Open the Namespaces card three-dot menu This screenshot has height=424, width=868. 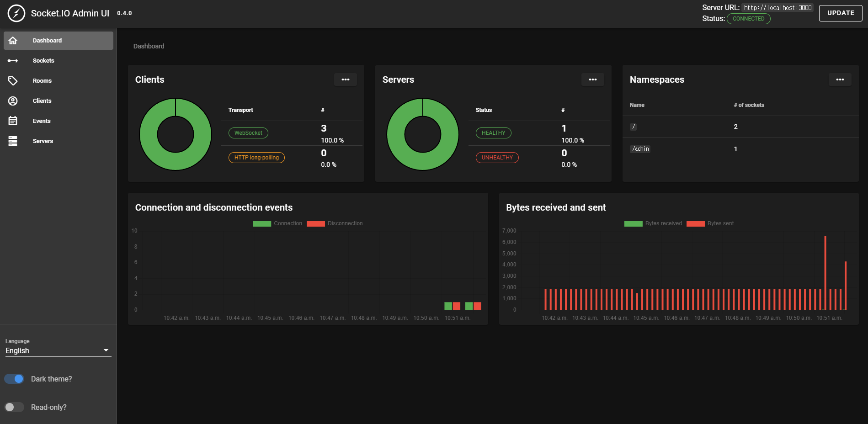click(840, 79)
